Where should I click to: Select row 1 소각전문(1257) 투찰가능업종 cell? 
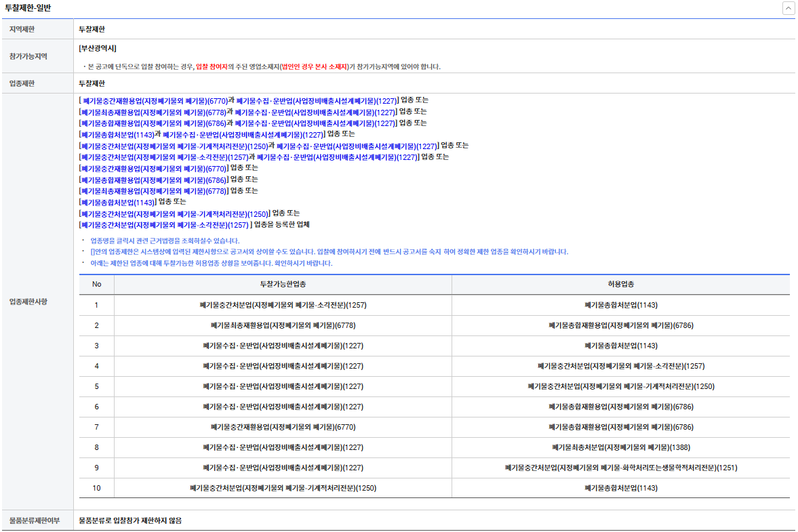tap(283, 305)
